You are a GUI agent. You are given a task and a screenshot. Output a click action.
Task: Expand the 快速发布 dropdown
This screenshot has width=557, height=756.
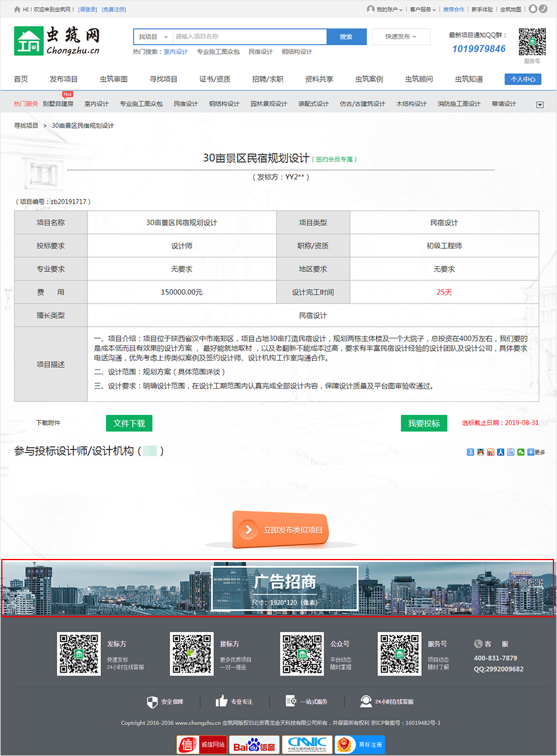400,37
